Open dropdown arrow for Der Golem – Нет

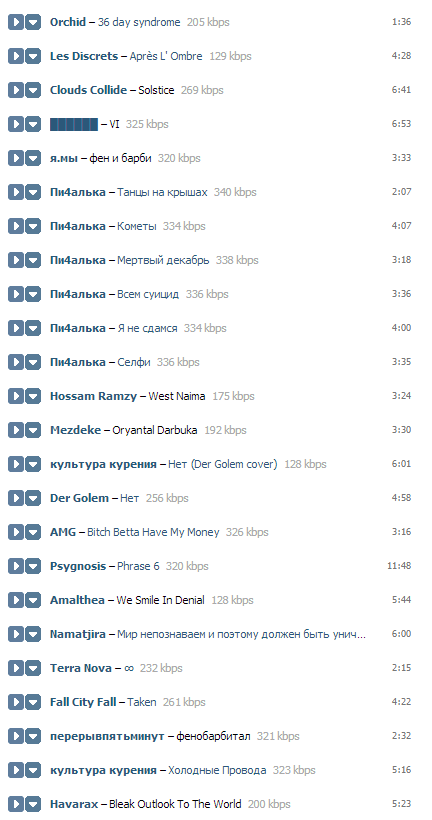click(x=33, y=498)
